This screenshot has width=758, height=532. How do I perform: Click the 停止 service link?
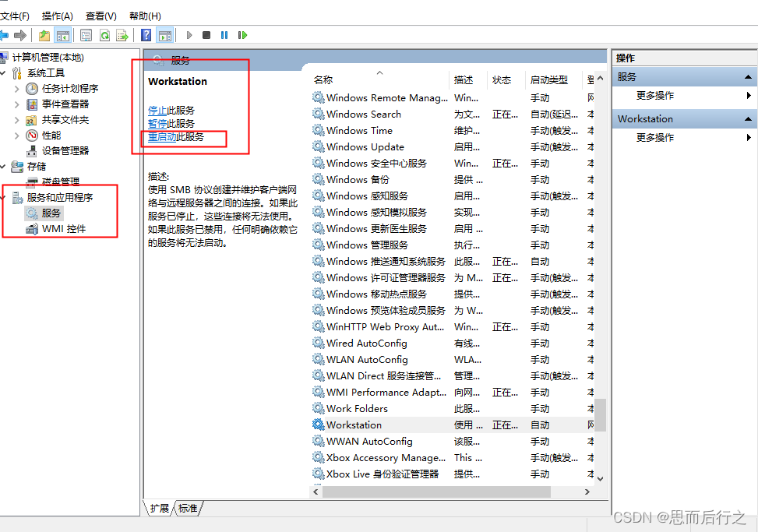click(157, 110)
